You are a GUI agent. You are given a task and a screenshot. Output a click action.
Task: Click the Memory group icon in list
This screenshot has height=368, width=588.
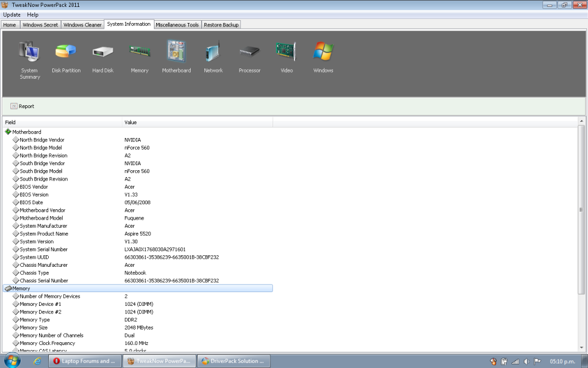tap(8, 289)
